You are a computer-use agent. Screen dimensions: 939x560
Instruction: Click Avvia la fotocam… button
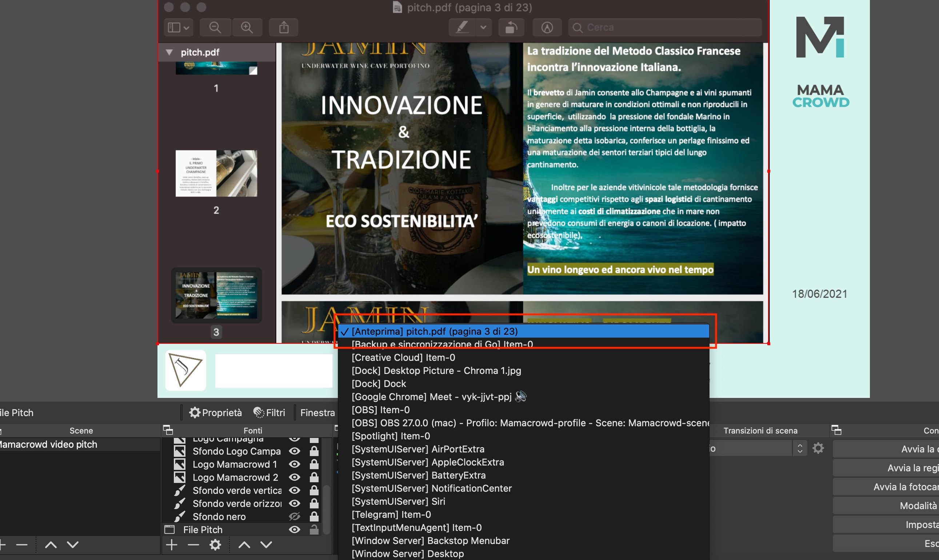click(x=886, y=487)
